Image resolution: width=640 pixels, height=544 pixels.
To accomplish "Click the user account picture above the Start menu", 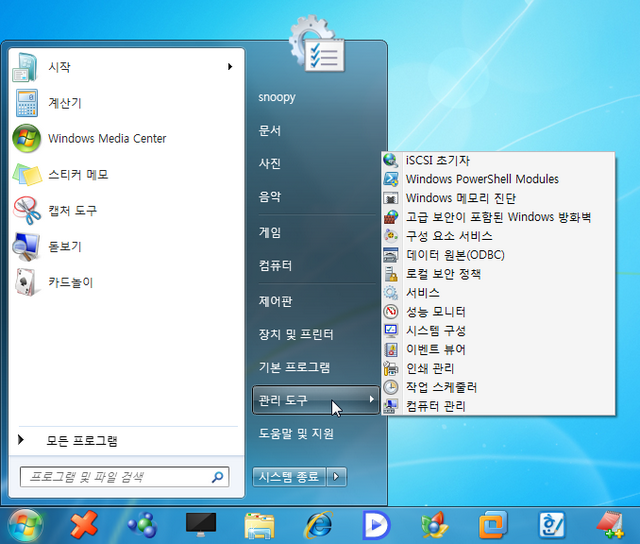I will point(317,44).
